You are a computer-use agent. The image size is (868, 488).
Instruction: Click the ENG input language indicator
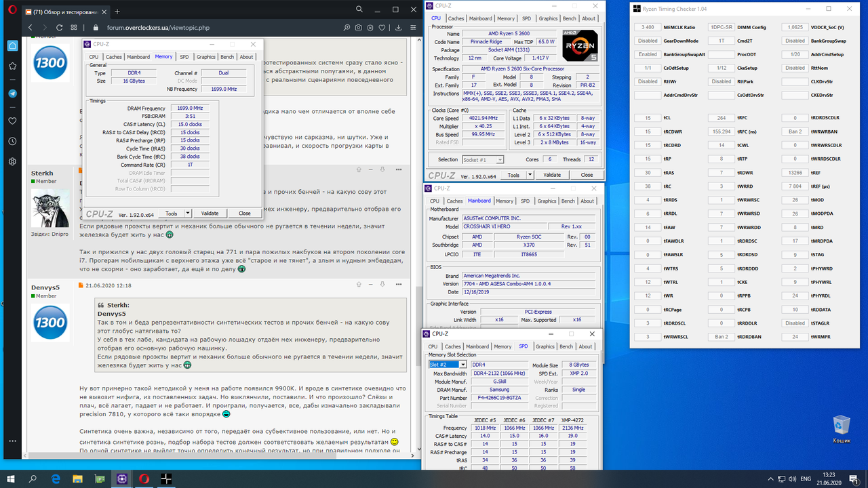[806, 479]
